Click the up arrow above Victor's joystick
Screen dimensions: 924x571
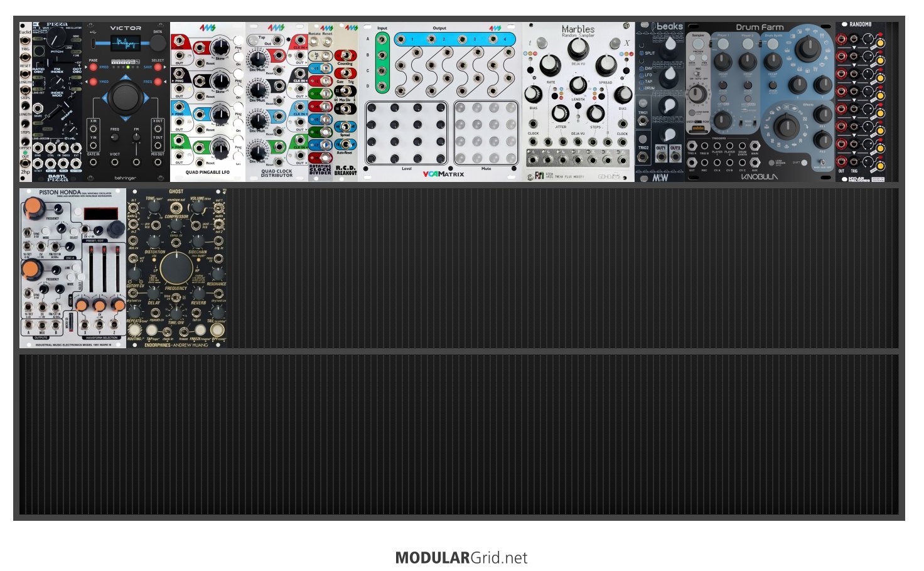tap(126, 78)
